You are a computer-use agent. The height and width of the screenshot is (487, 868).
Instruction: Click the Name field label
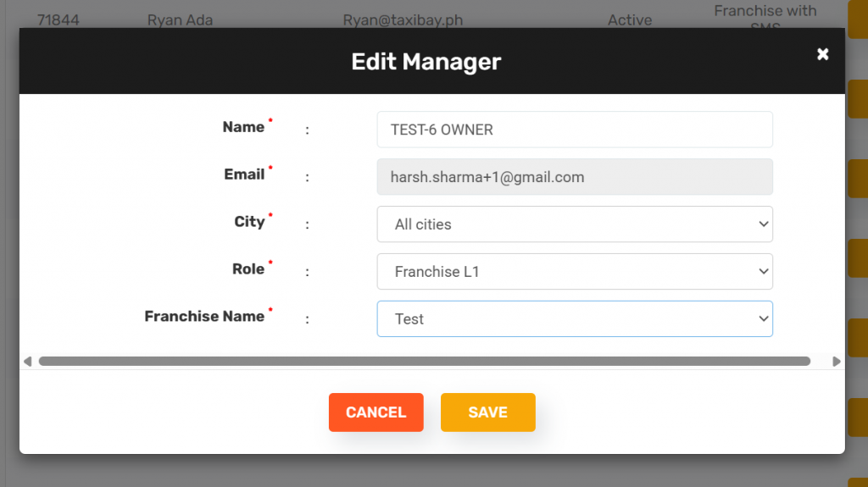243,127
